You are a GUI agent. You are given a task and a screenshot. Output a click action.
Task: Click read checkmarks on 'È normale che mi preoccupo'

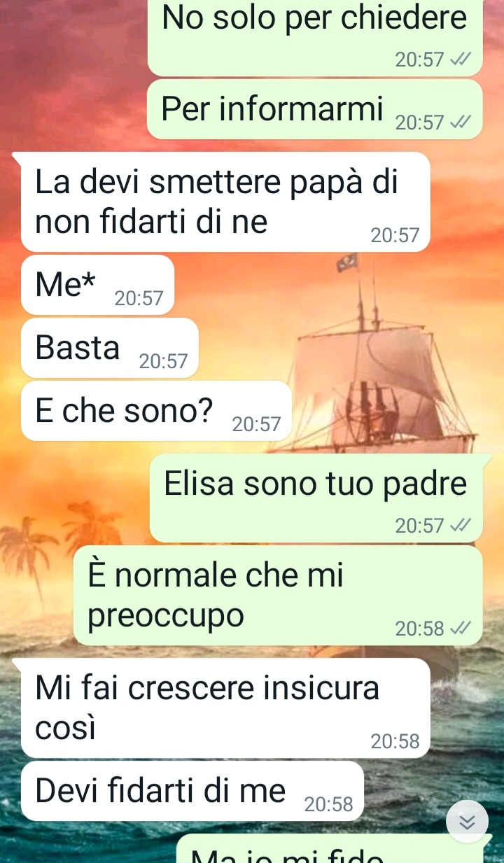point(459,629)
